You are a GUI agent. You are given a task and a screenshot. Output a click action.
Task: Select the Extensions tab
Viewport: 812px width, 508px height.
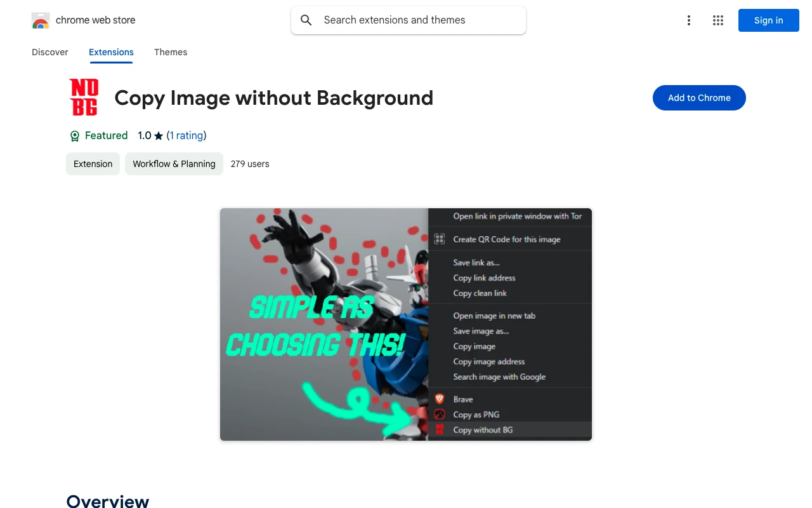pos(111,52)
